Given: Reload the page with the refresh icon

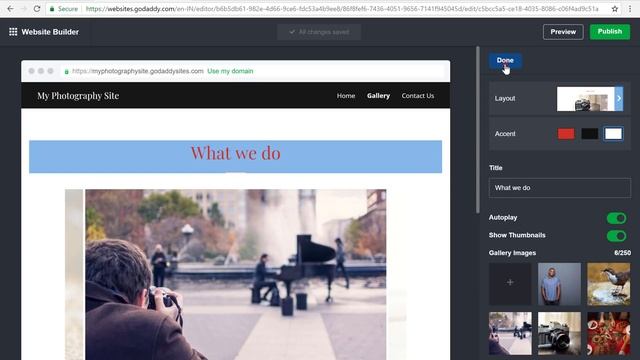Looking at the screenshot, I should click(x=37, y=9).
